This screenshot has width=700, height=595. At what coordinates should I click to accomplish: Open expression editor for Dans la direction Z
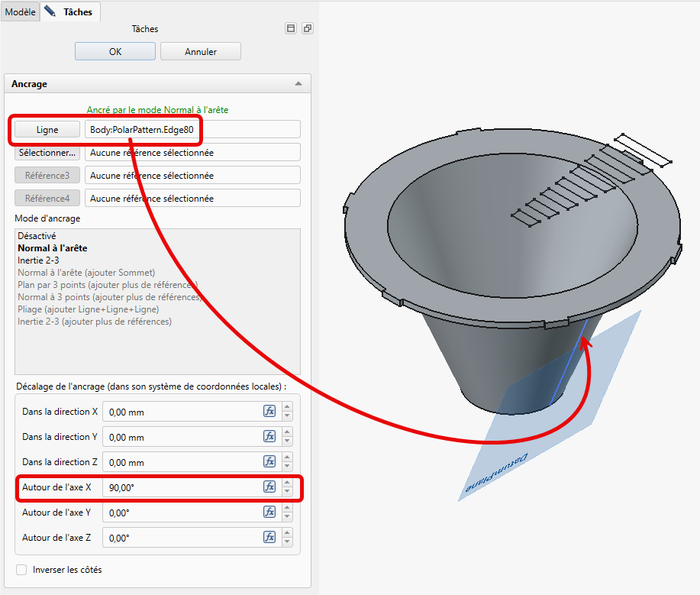click(269, 462)
